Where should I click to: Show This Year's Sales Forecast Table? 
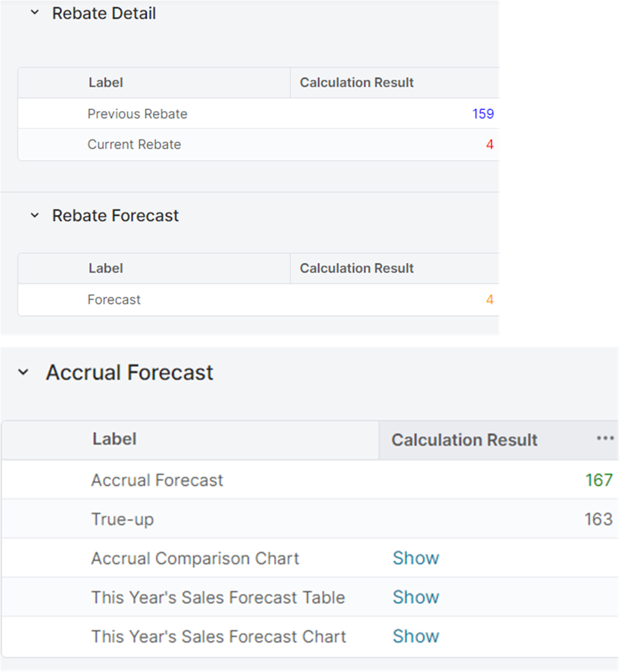coord(416,597)
